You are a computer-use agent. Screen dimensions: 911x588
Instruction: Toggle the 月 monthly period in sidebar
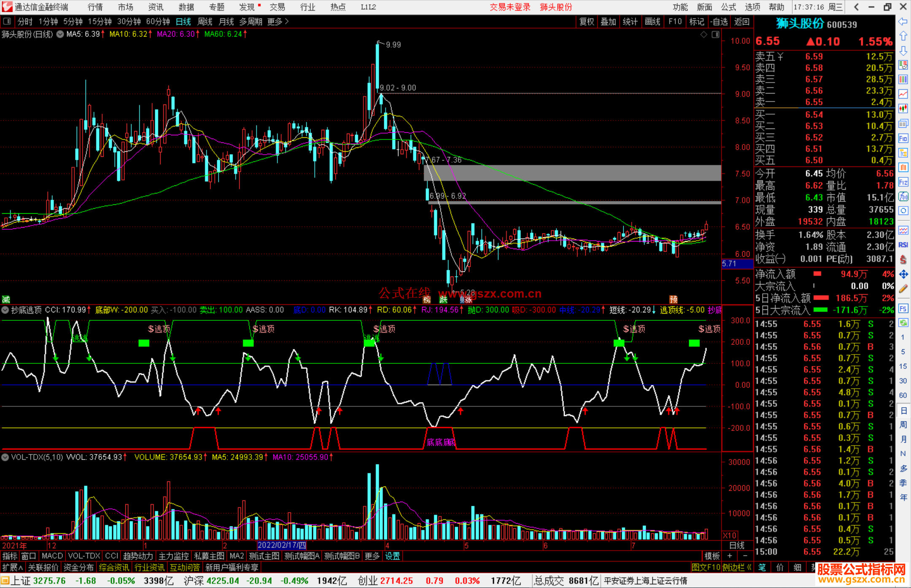click(x=903, y=439)
